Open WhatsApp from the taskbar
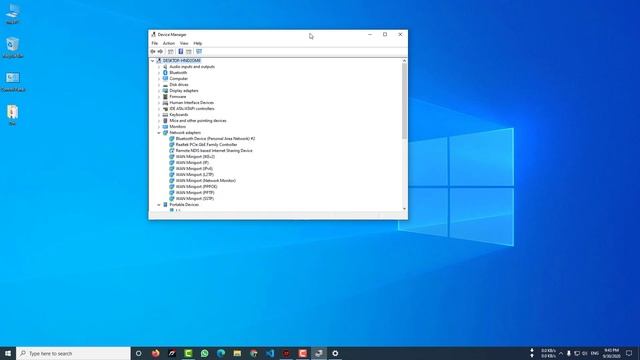 204,353
